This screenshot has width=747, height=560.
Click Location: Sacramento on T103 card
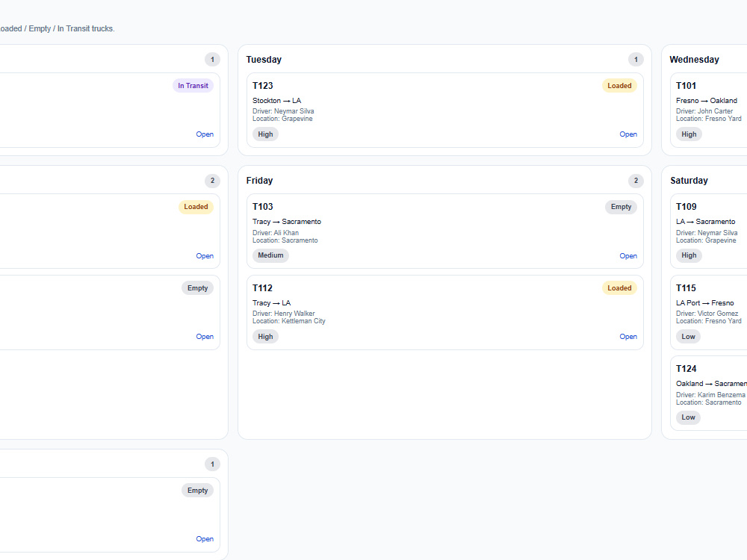[x=285, y=240]
